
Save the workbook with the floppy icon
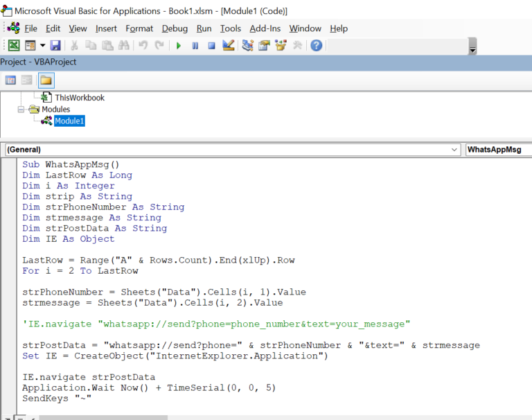55,46
